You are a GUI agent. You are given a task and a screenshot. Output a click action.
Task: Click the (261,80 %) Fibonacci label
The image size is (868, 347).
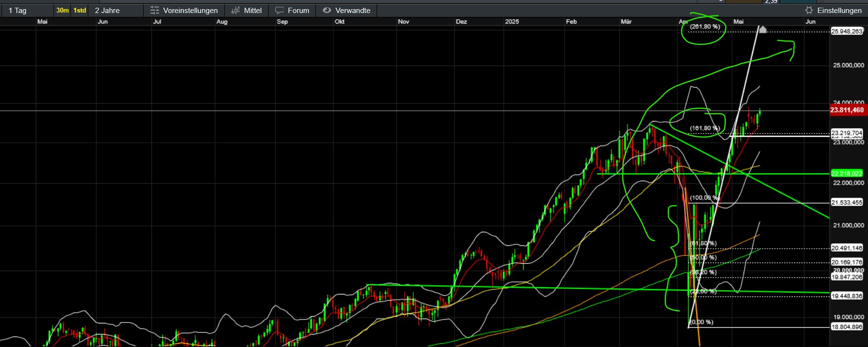click(x=705, y=27)
